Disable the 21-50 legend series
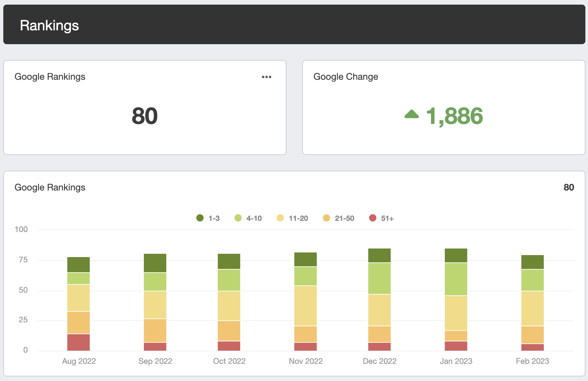 point(338,218)
